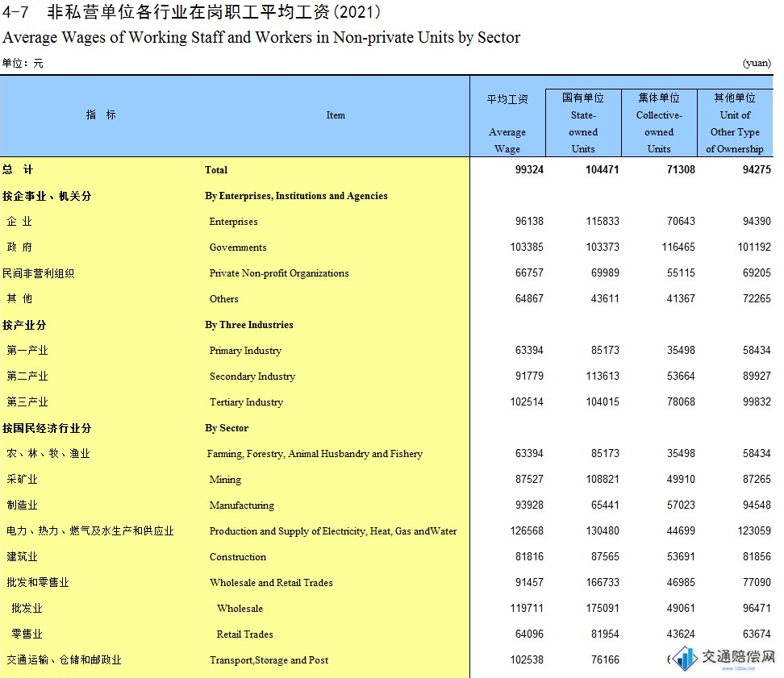Viewport: 784px width, 678px height.
Task: Click the value 66757 in Non-profit row
Action: click(529, 272)
